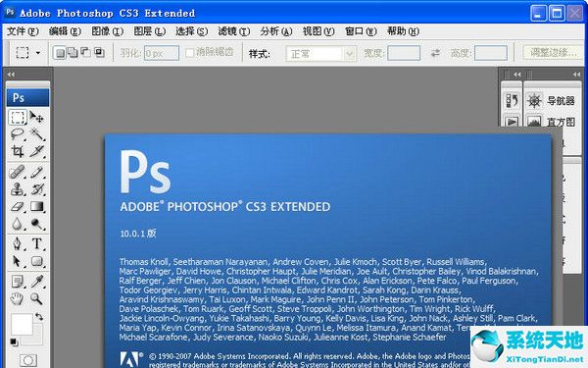
Task: Choose Add to Selection mode
Action: click(73, 53)
